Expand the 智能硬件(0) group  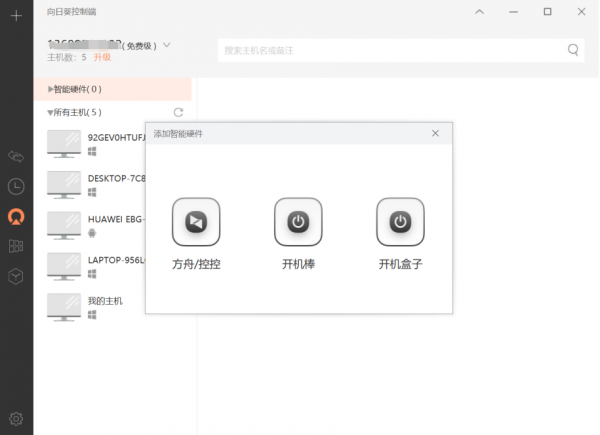click(51, 89)
